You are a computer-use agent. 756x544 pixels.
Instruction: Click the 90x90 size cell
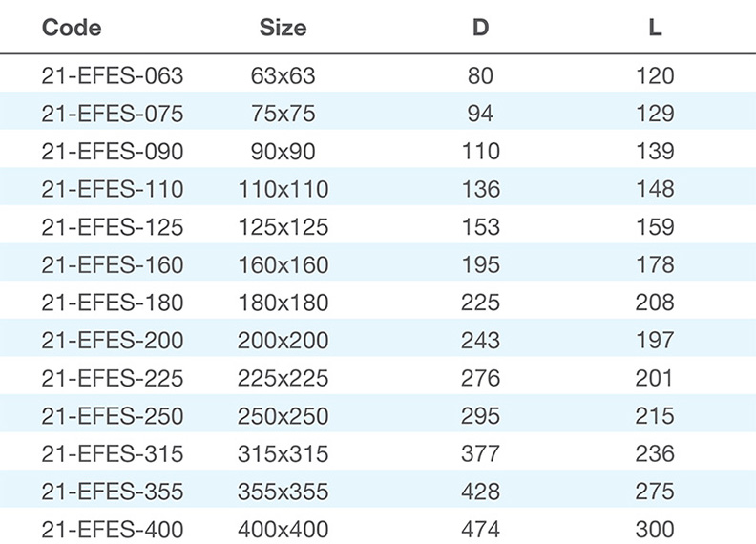[x=283, y=152]
